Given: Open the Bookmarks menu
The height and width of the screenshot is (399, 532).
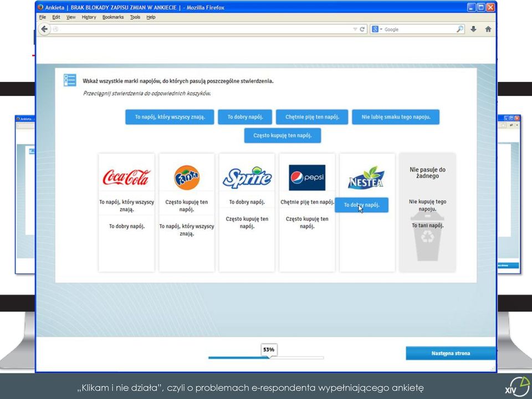Looking at the screenshot, I should [113, 17].
